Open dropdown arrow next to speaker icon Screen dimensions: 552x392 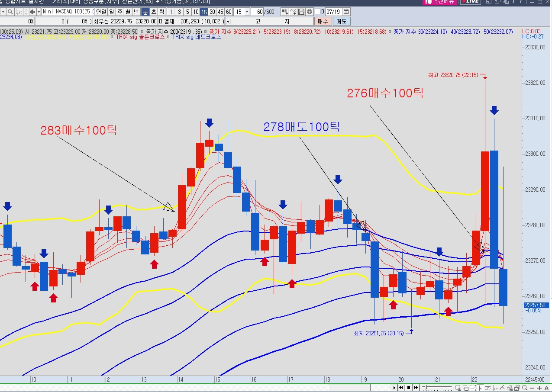[39, 12]
